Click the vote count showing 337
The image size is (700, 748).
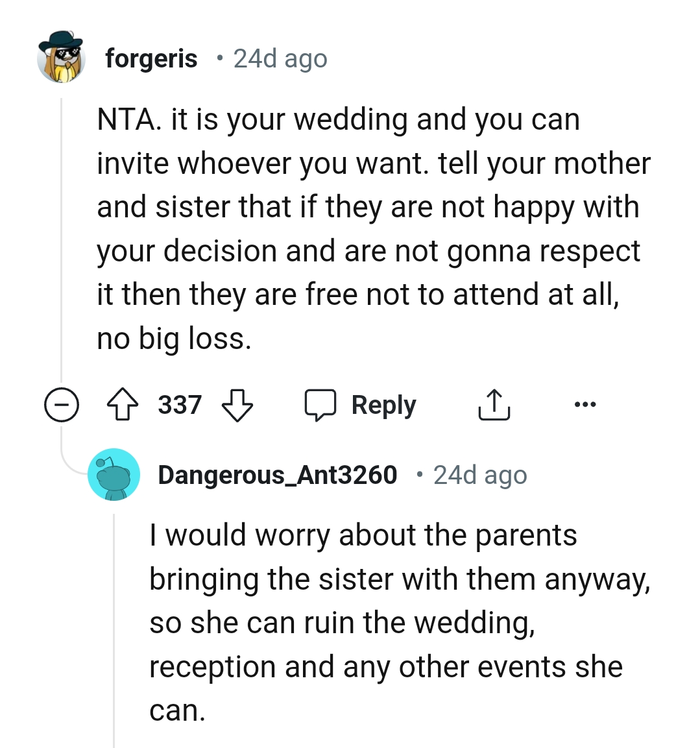tap(180, 404)
